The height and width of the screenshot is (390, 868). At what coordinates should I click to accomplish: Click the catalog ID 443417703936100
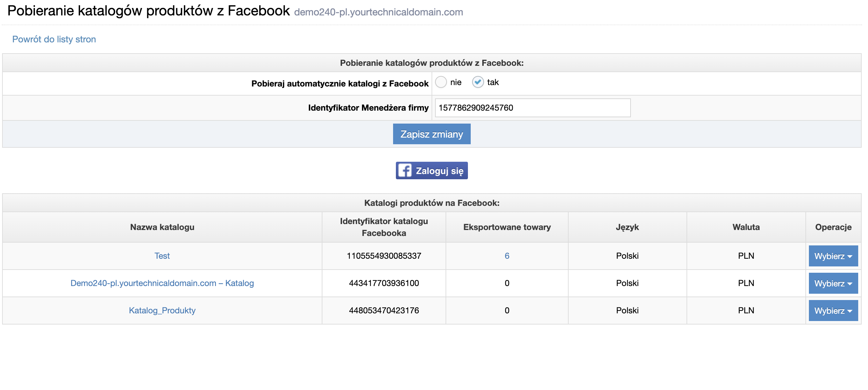click(x=384, y=283)
